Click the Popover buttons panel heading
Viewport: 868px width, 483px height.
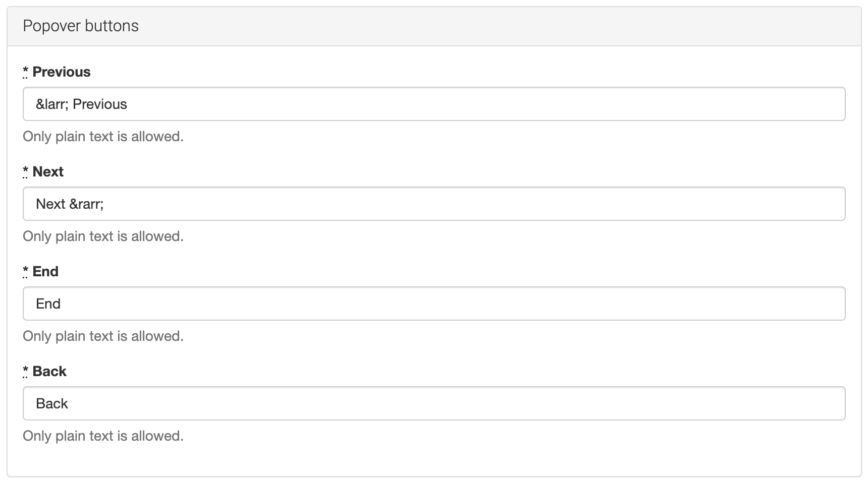(81, 26)
